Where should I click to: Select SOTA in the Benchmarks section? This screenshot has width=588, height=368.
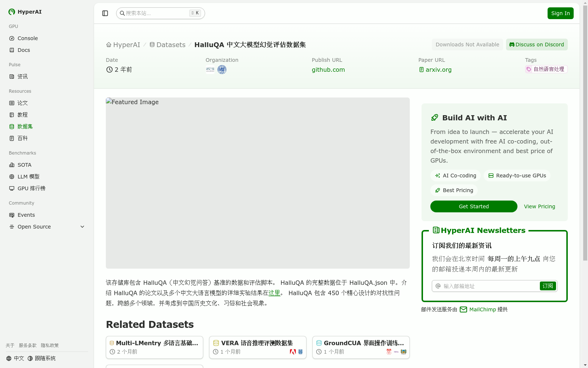(x=24, y=164)
